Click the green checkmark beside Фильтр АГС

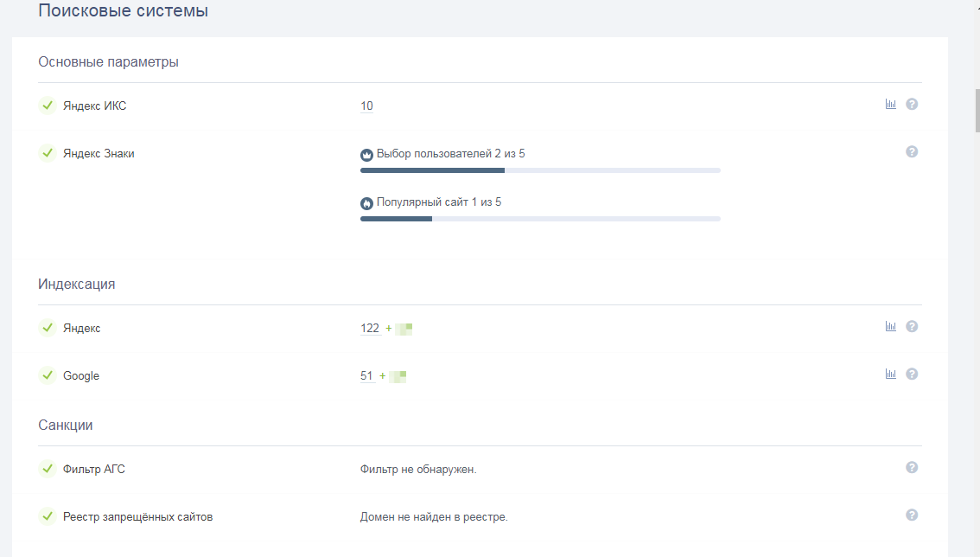pyautogui.click(x=48, y=469)
